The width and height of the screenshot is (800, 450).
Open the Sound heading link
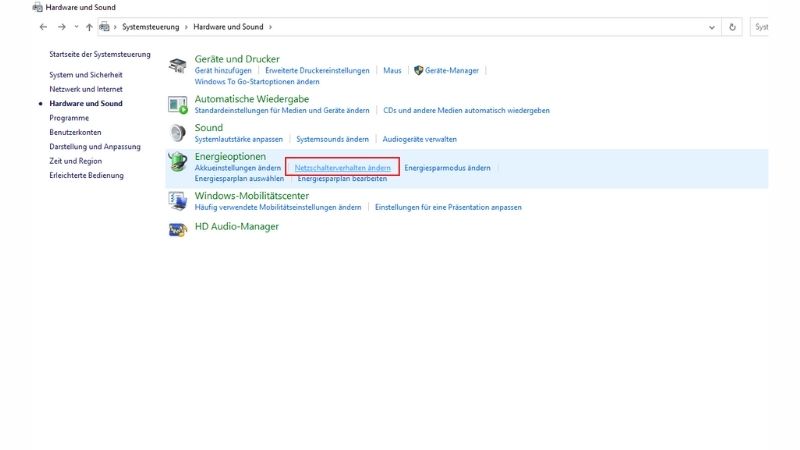click(x=209, y=128)
